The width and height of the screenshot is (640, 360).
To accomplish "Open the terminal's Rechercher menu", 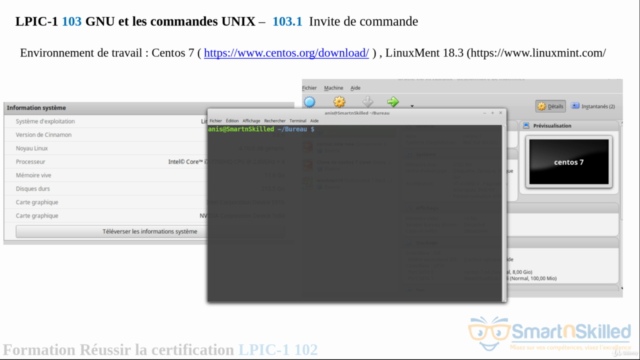I will point(275,121).
